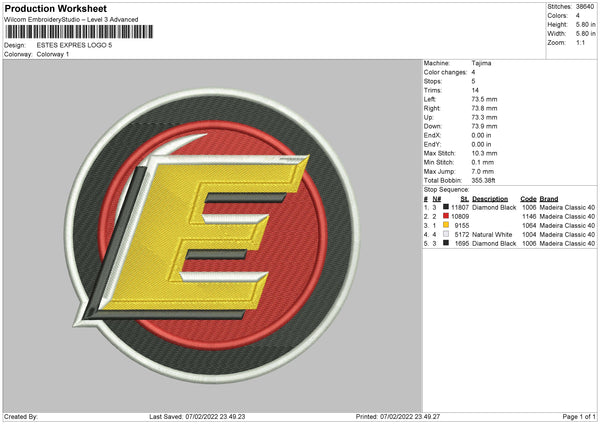This screenshot has width=600, height=424.
Task: Click stitch count 10809 in stop row 2
Action: (460, 217)
